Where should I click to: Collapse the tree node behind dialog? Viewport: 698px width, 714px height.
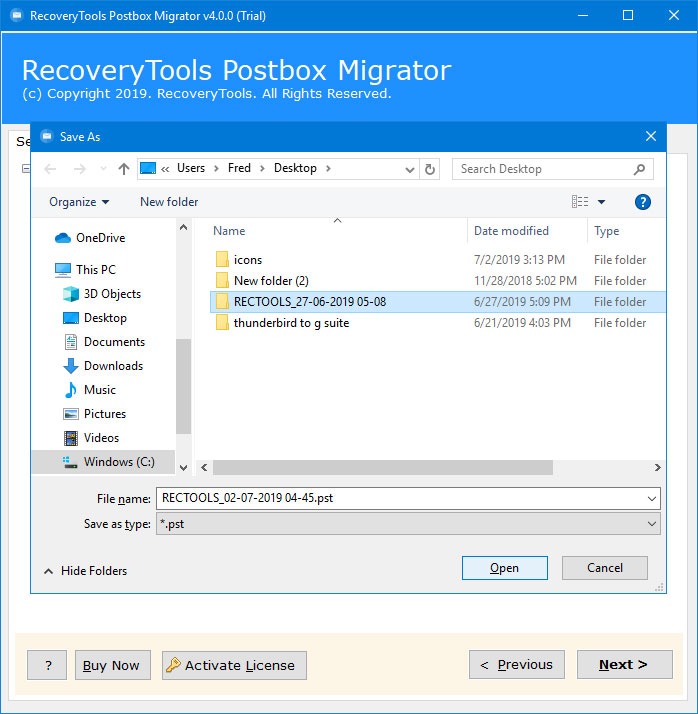(x=26, y=169)
